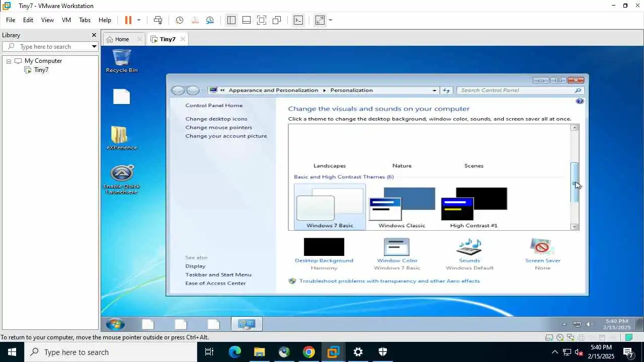The image size is (644, 362).
Task: Show hidden icons in guest tray
Action: (564, 324)
